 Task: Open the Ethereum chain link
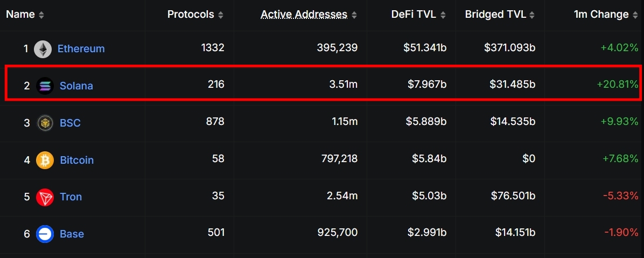81,49
